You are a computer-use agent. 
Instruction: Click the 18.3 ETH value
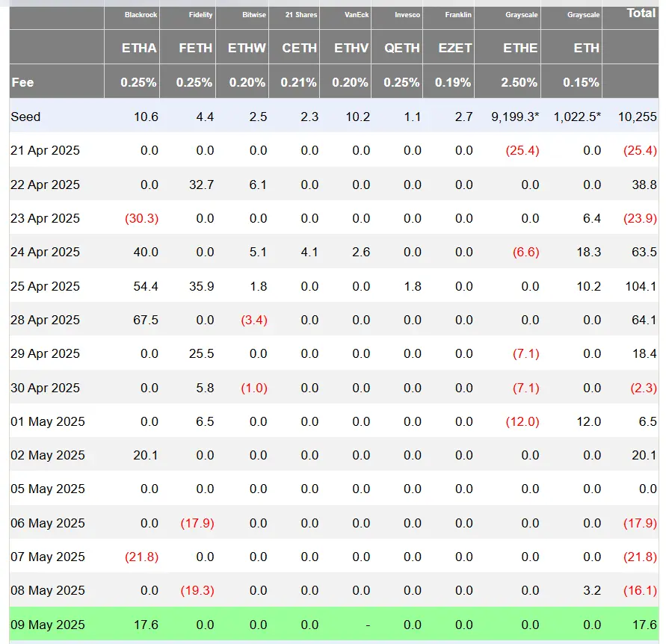pyautogui.click(x=589, y=252)
